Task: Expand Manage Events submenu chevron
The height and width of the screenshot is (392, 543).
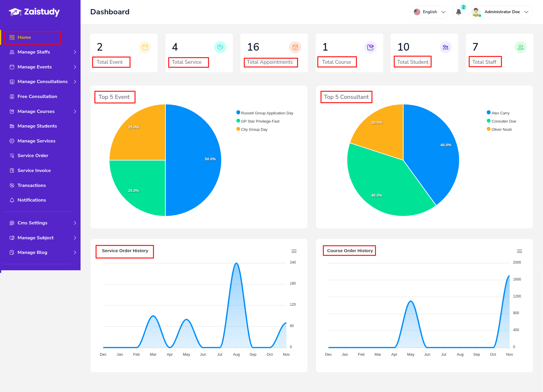Action: [75, 67]
